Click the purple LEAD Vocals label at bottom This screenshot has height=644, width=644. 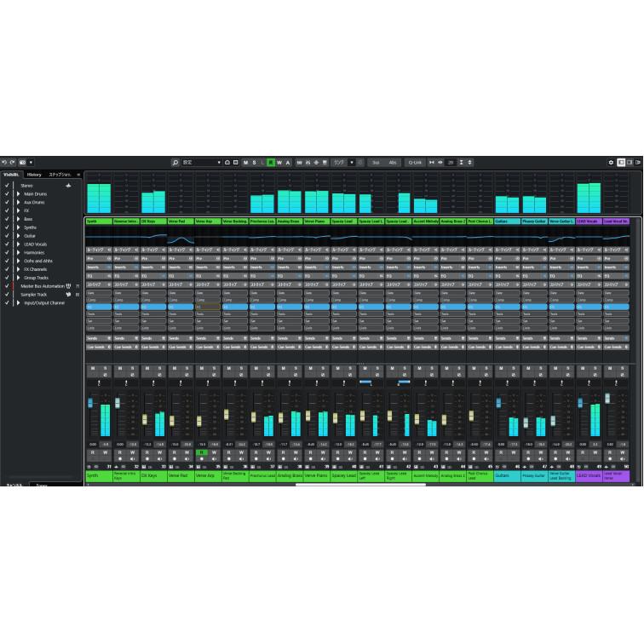[x=589, y=476]
